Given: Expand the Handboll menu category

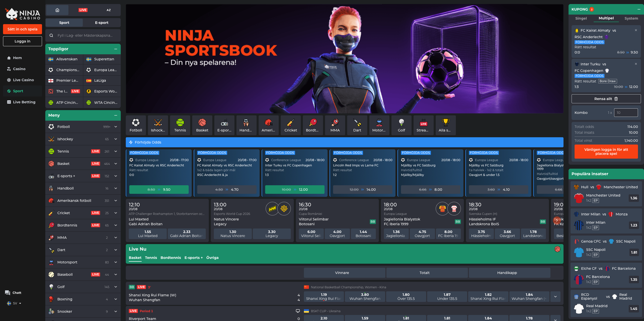Looking at the screenshot, I should (x=116, y=188).
